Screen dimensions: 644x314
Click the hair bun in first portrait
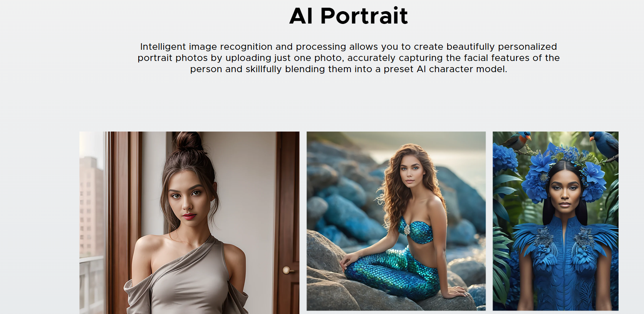point(188,141)
